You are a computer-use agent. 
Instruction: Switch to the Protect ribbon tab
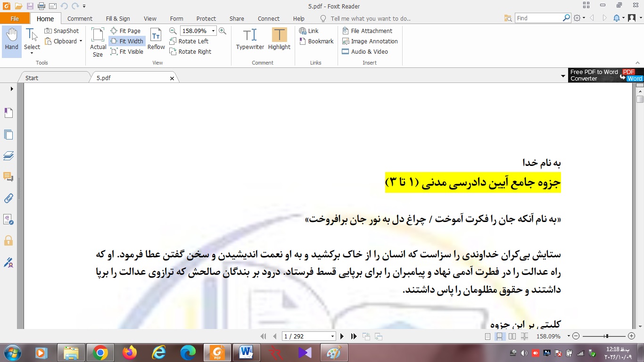point(206,19)
